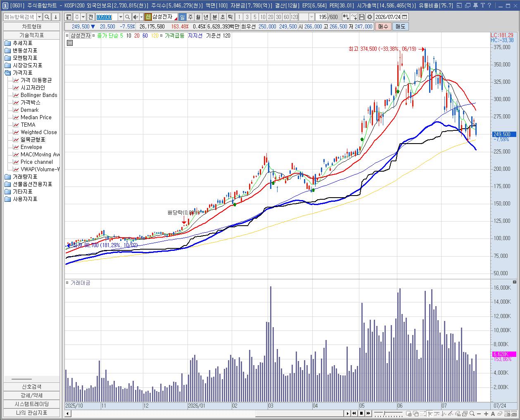Screen dimensions: 520x420
Task: Click the chart compare/add icon next to 600
Action: [346, 17]
